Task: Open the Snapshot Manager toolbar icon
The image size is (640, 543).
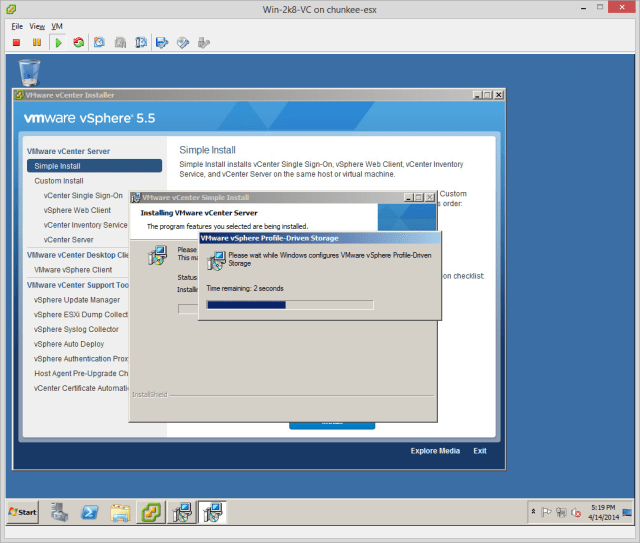Action: (141, 42)
